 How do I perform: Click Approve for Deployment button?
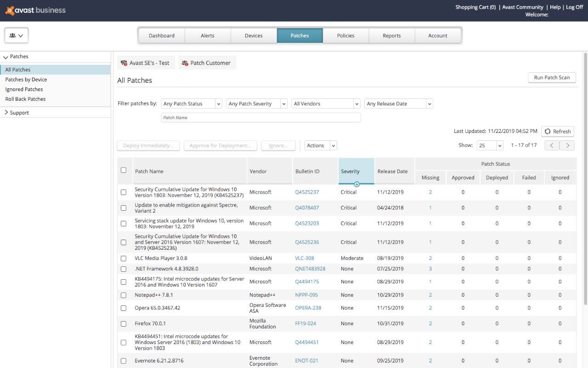220,146
